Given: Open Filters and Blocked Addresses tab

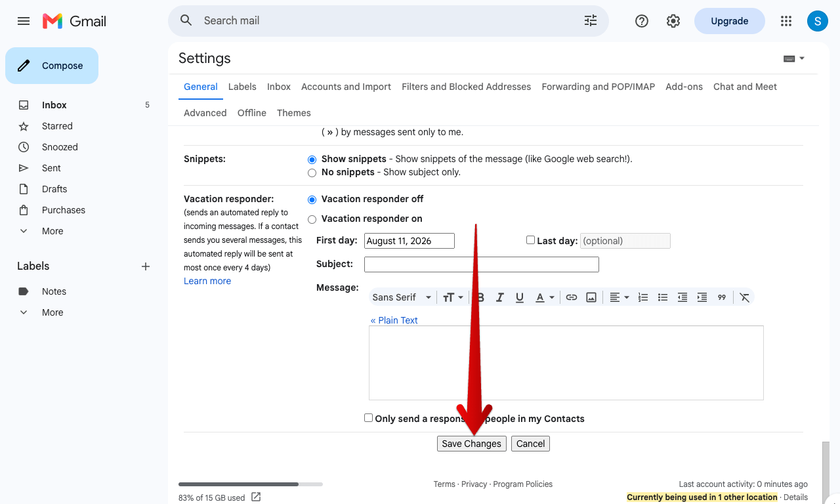Looking at the screenshot, I should [466, 87].
